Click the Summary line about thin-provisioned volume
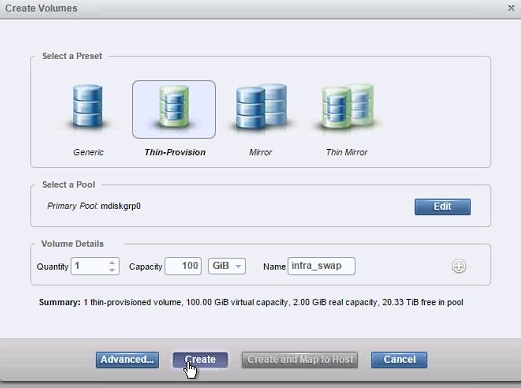Viewport: 521px width, 388px height. tap(251, 302)
